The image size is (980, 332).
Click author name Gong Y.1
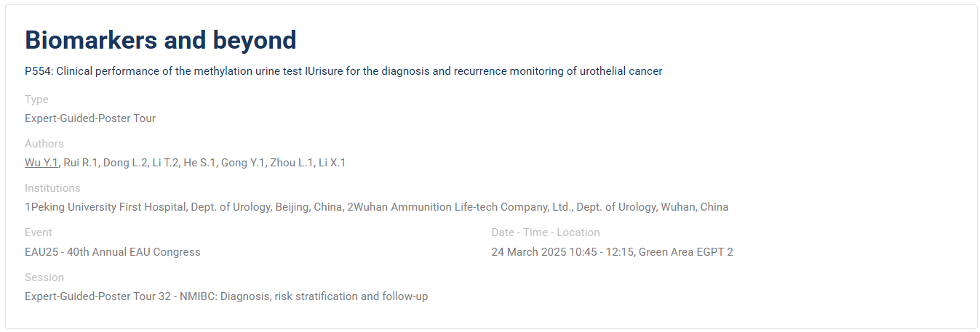[243, 163]
